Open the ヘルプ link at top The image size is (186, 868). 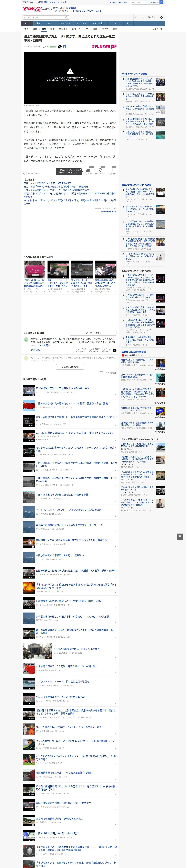(127, 2)
